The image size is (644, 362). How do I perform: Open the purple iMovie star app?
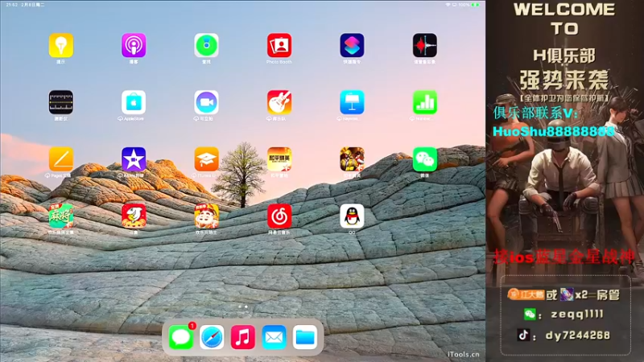coord(134,159)
